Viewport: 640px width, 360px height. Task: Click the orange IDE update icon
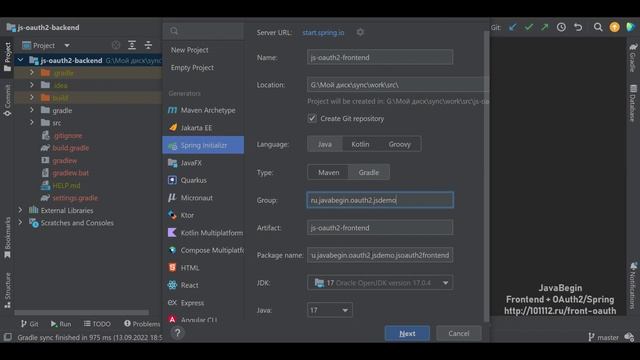coord(614,27)
